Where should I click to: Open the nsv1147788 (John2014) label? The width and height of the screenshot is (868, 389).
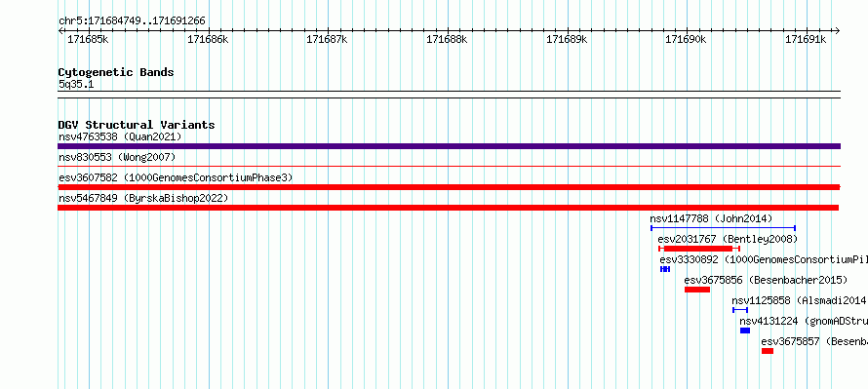pyautogui.click(x=711, y=218)
